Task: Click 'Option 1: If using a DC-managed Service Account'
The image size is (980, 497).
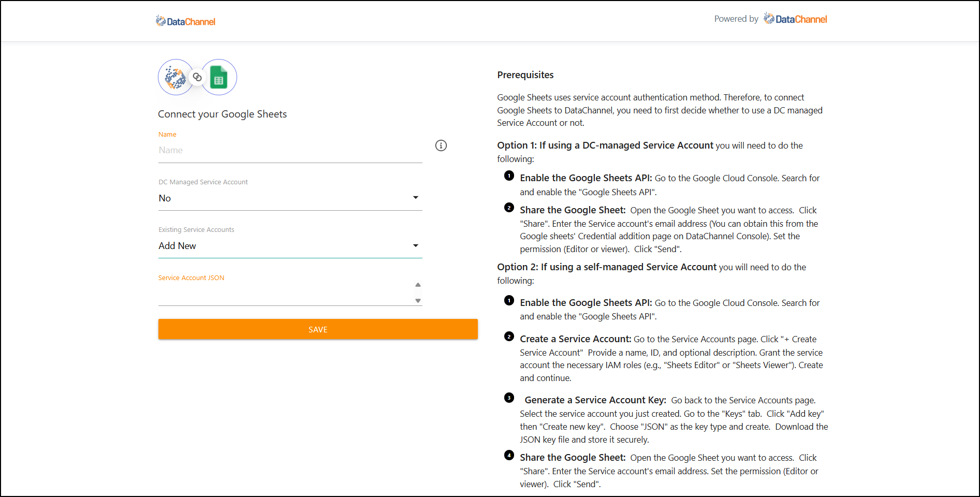Action: pos(605,145)
